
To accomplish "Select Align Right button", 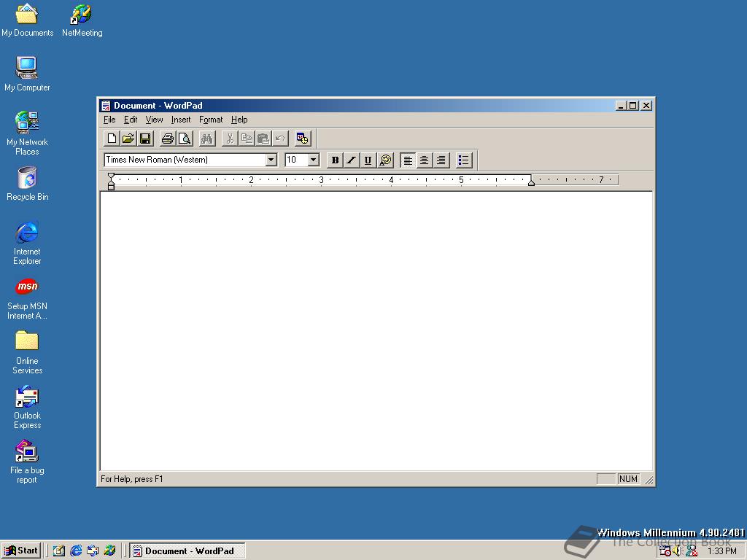I will click(441, 160).
